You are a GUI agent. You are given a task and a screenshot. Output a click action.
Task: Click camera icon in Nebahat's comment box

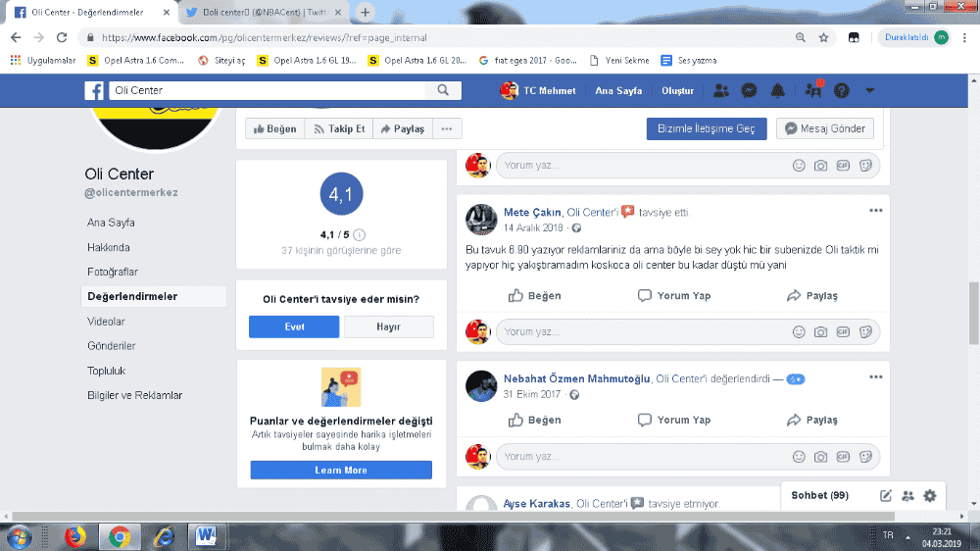[x=820, y=457]
